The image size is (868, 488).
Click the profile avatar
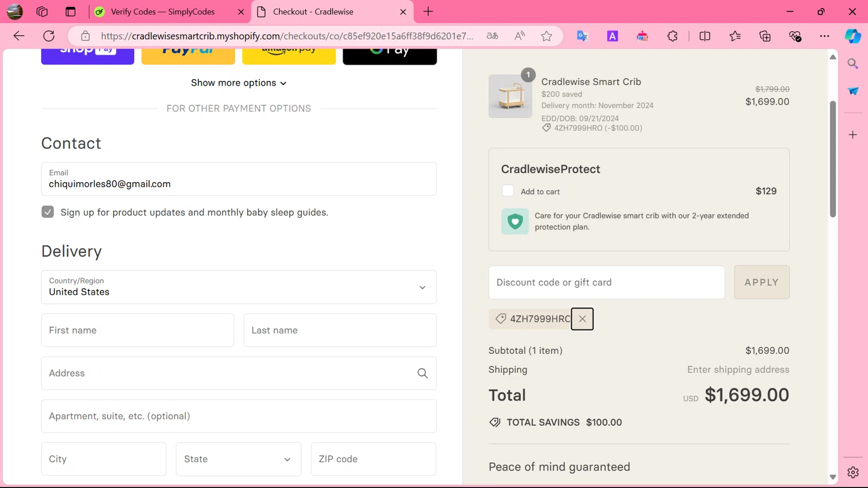pos(15,12)
